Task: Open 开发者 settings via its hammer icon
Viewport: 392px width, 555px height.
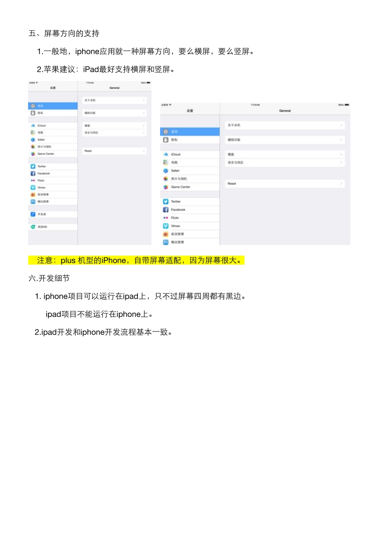Action: coord(33,215)
